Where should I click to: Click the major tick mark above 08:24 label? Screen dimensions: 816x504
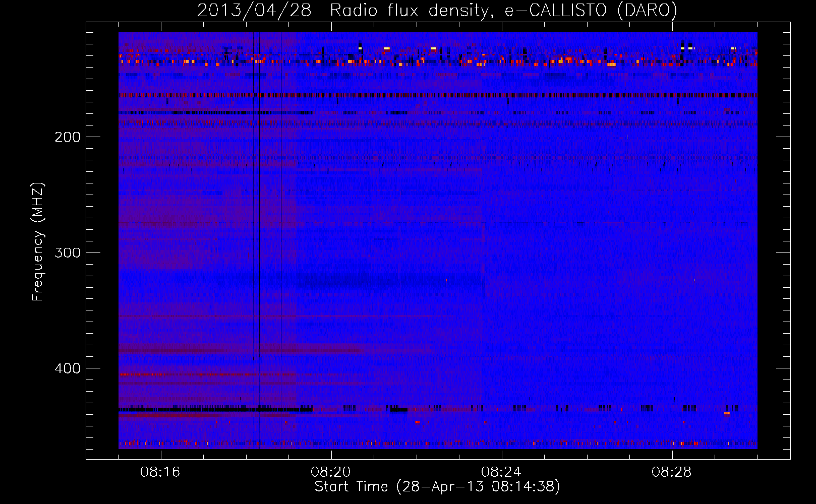click(502, 455)
